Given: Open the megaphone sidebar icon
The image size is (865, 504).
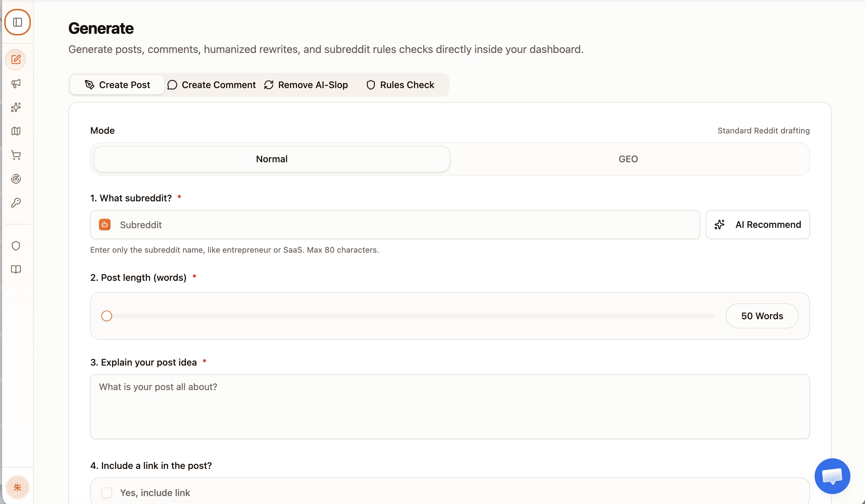Looking at the screenshot, I should tap(16, 84).
